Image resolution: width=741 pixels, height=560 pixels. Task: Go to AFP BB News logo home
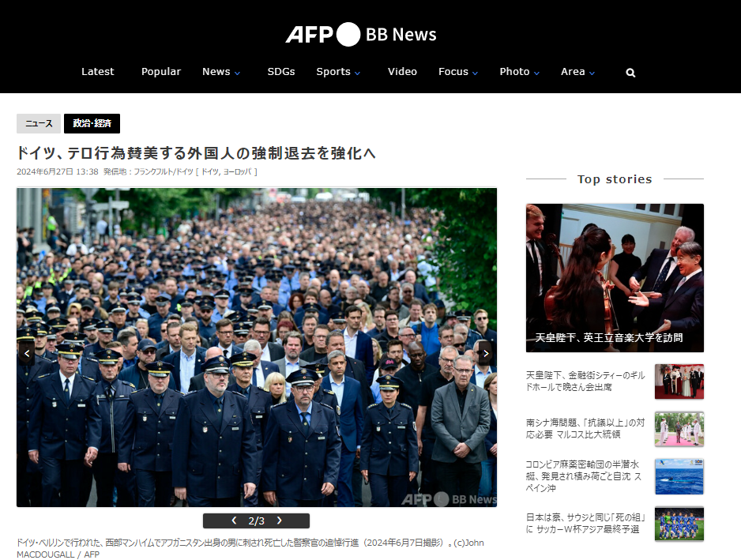(x=360, y=35)
